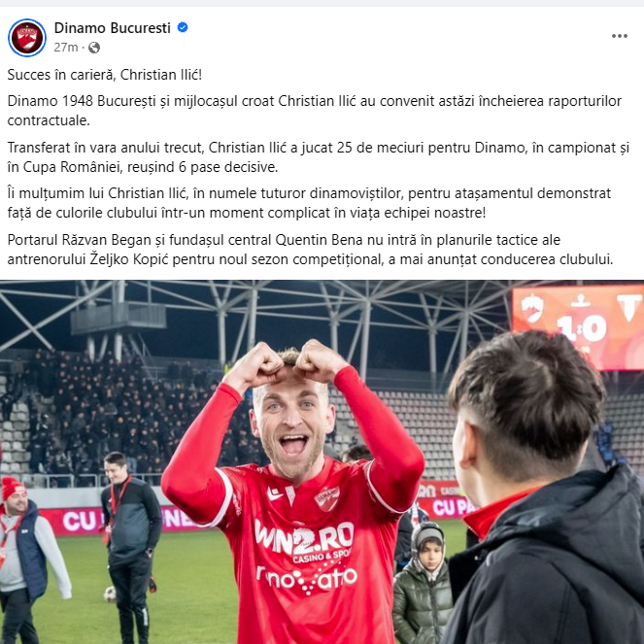Click the child in the green jacket

423,583
